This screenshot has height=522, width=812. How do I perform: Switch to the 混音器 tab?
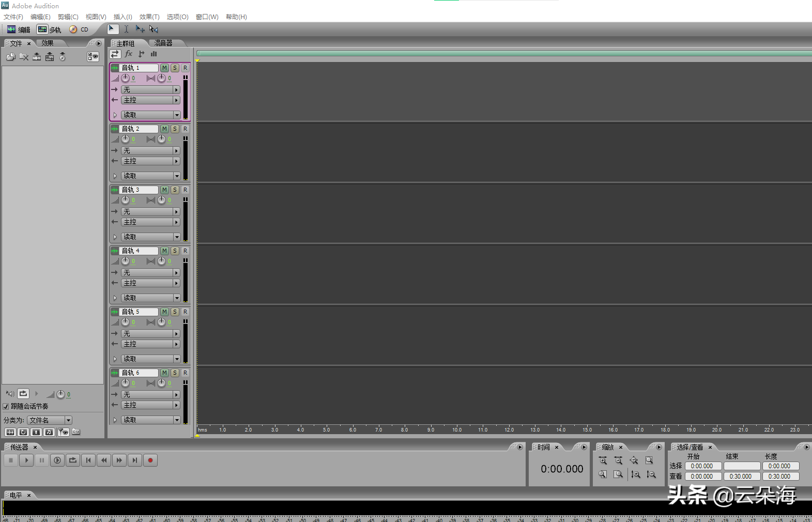tap(163, 43)
